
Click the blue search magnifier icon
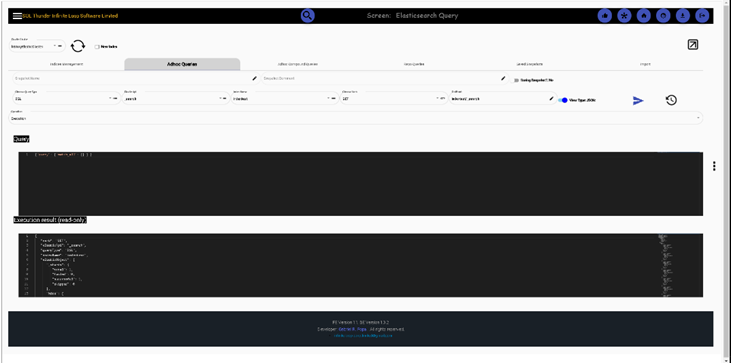pos(307,16)
